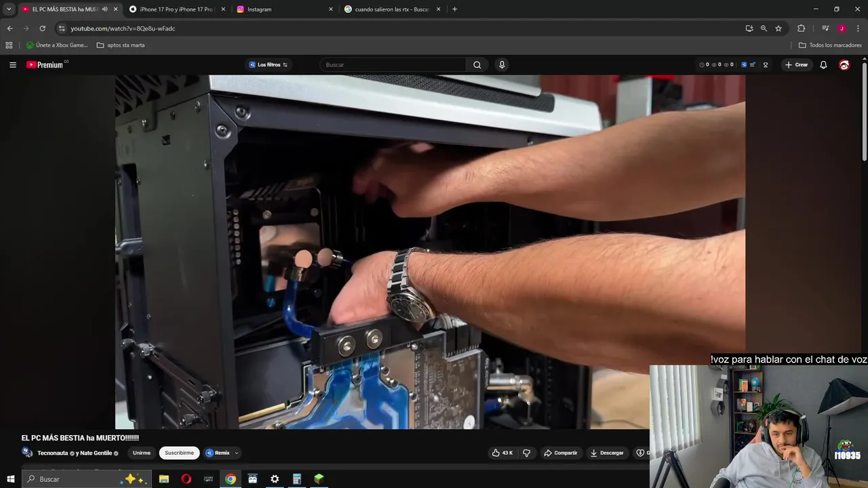The height and width of the screenshot is (488, 868).
Task: Open the Chrome extensions puzzle icon
Action: 802,28
